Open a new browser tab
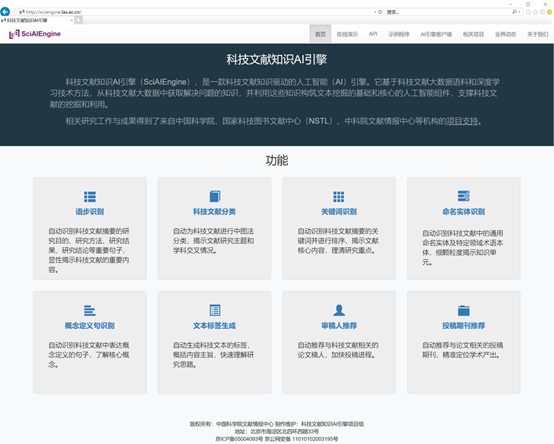Image resolution: width=554 pixels, height=444 pixels. pyautogui.click(x=79, y=20)
